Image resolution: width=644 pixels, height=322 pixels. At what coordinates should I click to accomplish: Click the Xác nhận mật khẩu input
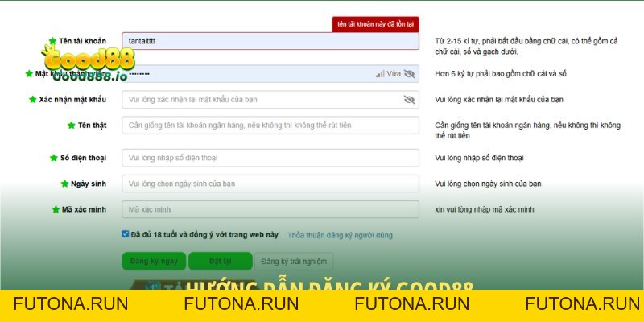tap(270, 100)
